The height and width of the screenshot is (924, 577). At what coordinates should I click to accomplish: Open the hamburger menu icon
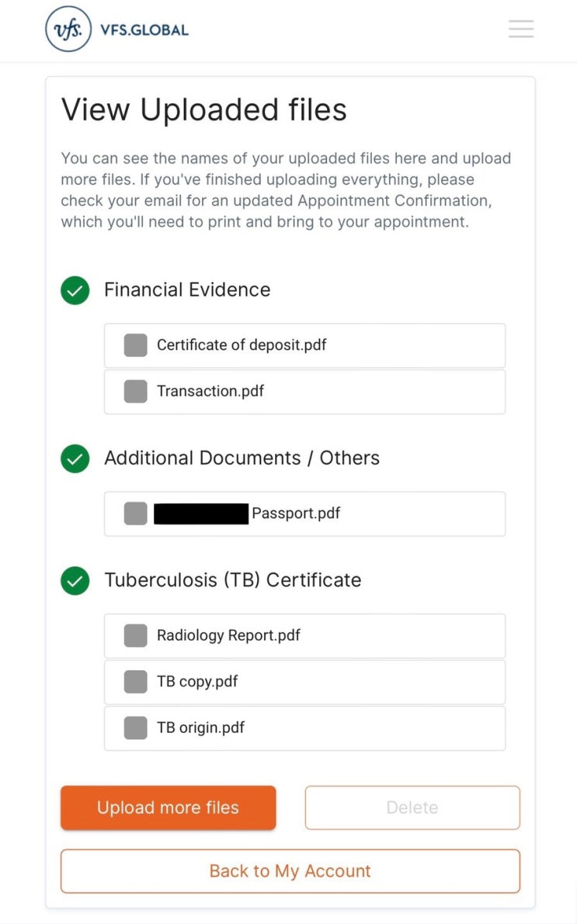click(x=521, y=28)
